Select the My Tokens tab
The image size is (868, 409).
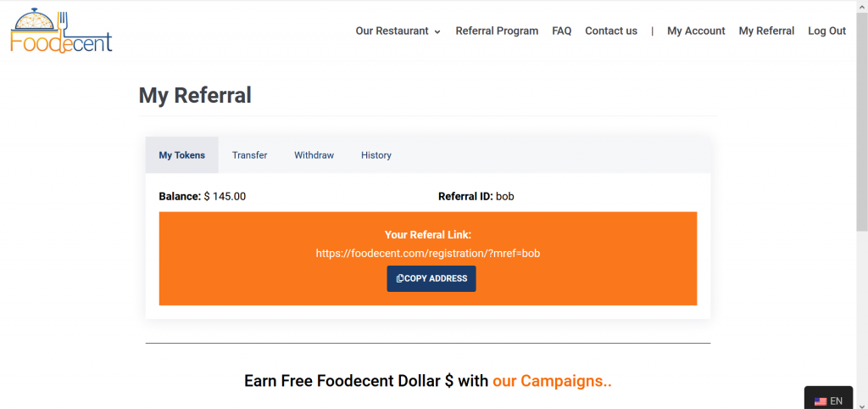(x=182, y=155)
